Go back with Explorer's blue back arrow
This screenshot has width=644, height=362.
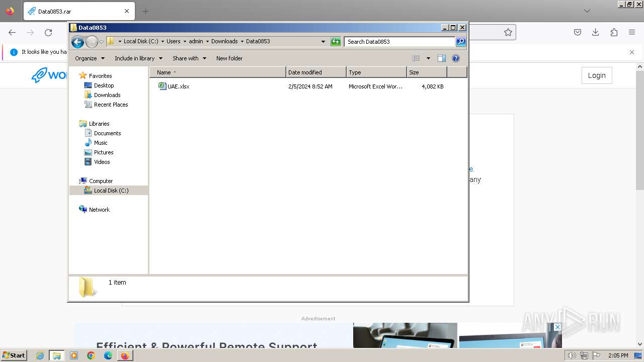pyautogui.click(x=77, y=42)
